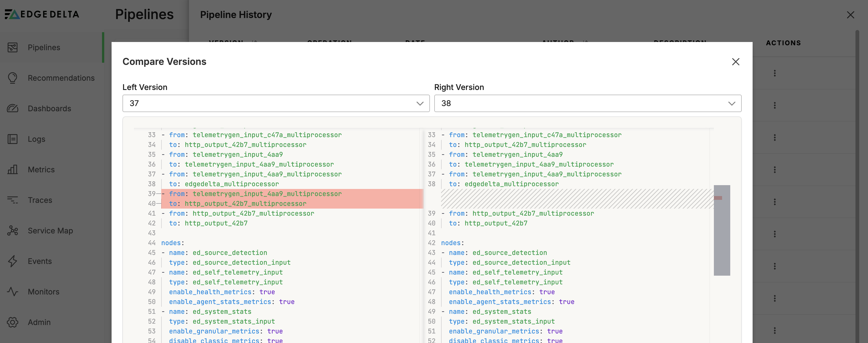Go to Traces in sidebar
The image size is (868, 343).
tap(40, 200)
